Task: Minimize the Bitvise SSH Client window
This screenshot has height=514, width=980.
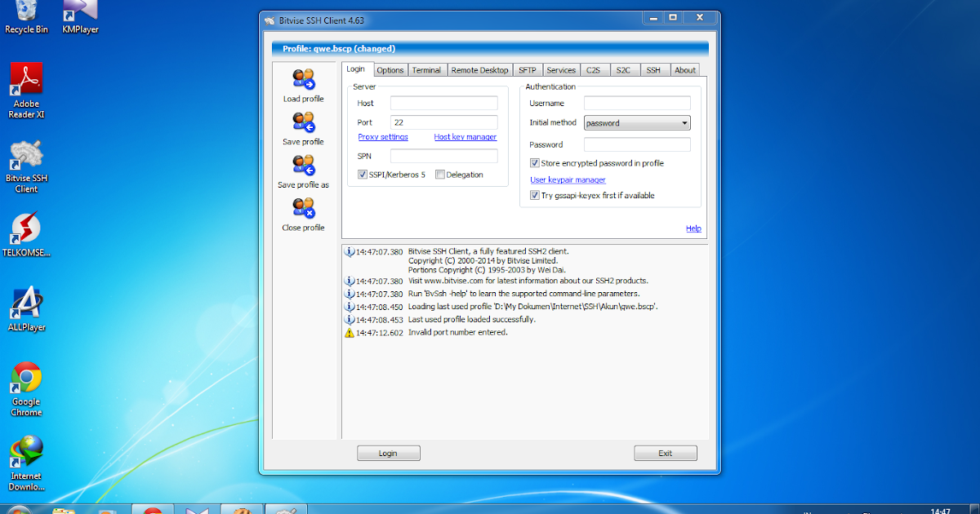Action: [653, 16]
